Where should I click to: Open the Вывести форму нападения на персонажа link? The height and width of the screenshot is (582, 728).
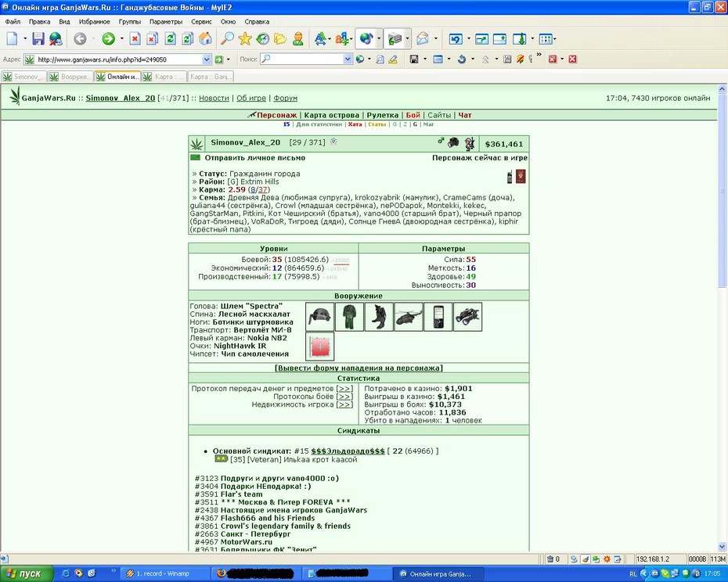pos(359,368)
